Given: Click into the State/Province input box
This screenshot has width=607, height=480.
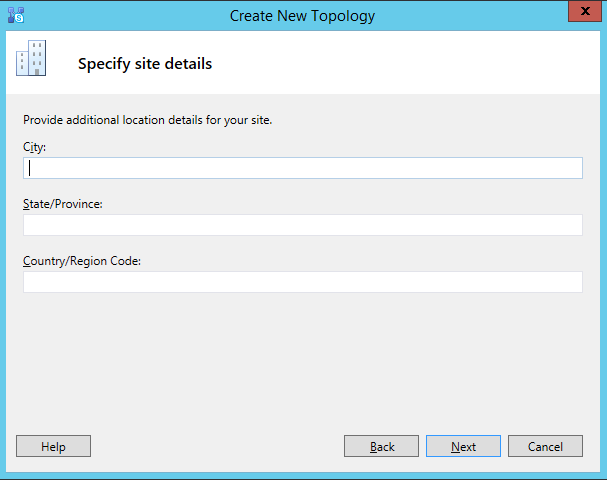Looking at the screenshot, I should tap(302, 225).
